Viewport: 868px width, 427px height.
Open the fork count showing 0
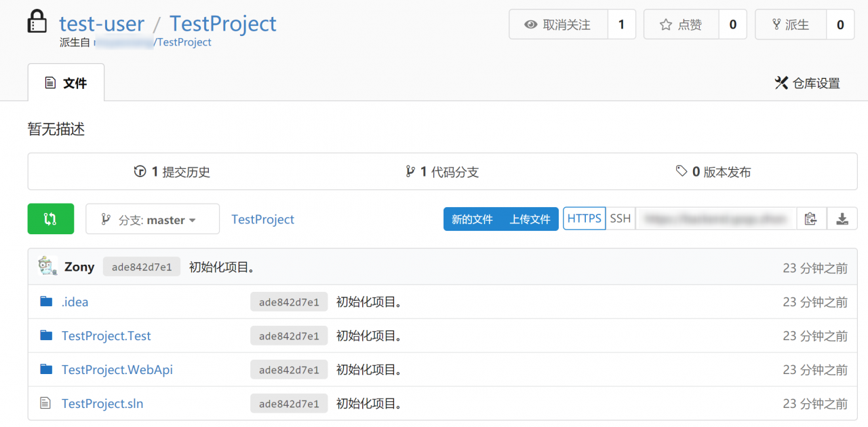click(840, 24)
